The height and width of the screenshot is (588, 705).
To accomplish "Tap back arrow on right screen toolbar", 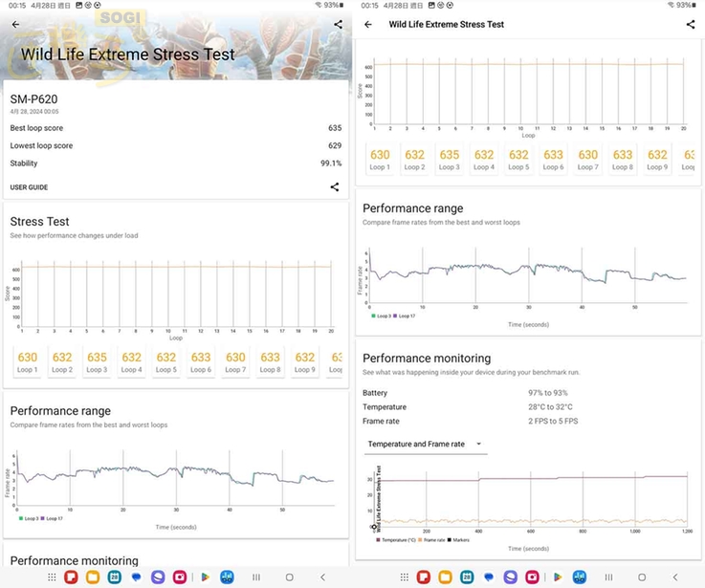I will pos(368,24).
